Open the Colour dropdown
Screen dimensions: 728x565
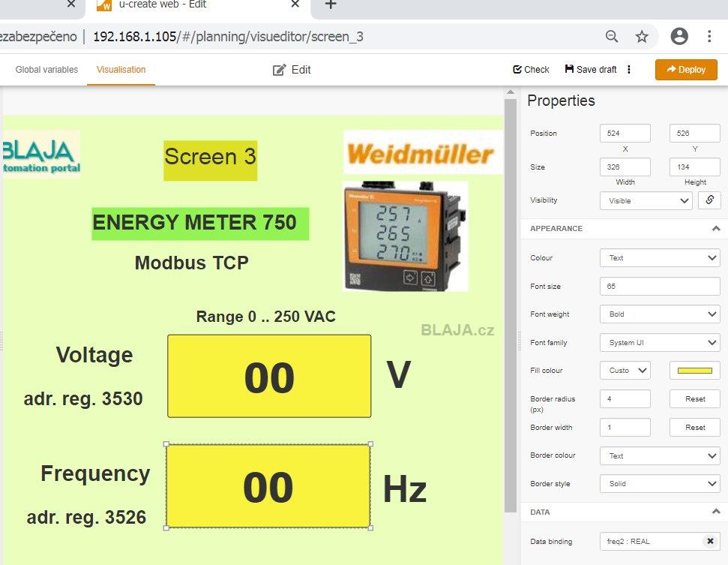660,258
